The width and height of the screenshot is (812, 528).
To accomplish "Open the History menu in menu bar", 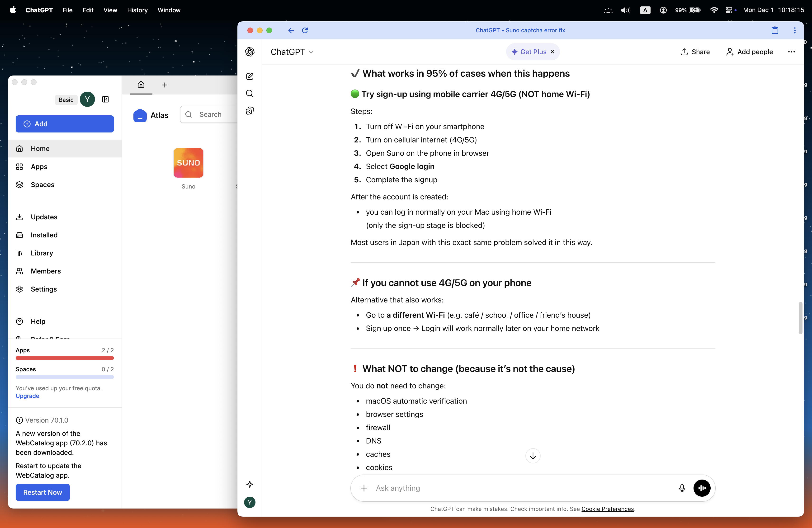I will pyautogui.click(x=137, y=10).
